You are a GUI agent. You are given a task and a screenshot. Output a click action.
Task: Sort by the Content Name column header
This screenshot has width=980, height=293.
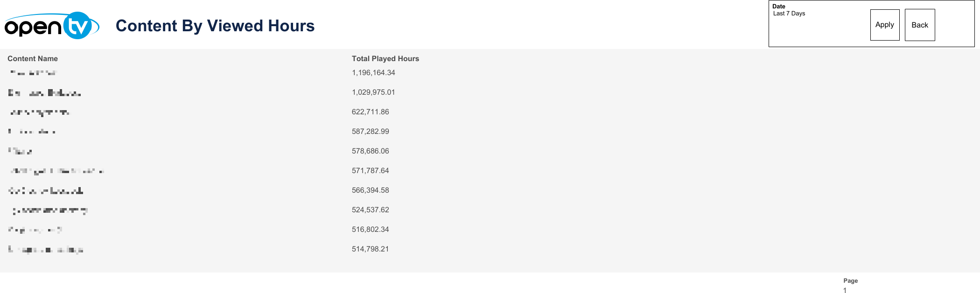click(x=33, y=59)
